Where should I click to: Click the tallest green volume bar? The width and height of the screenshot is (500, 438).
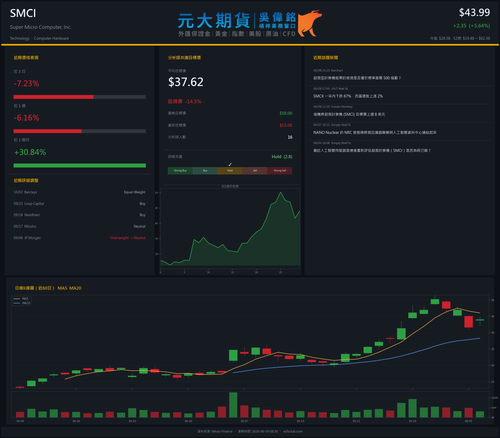tap(233, 405)
